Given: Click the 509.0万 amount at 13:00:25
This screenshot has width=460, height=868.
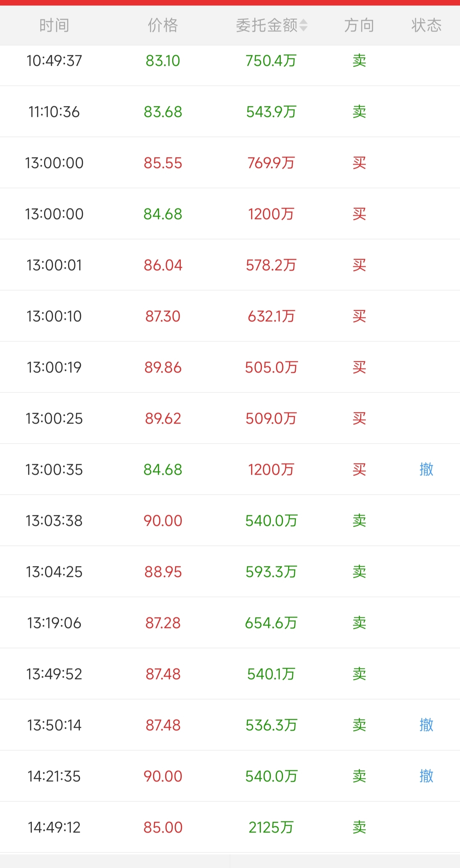Looking at the screenshot, I should (x=271, y=418).
